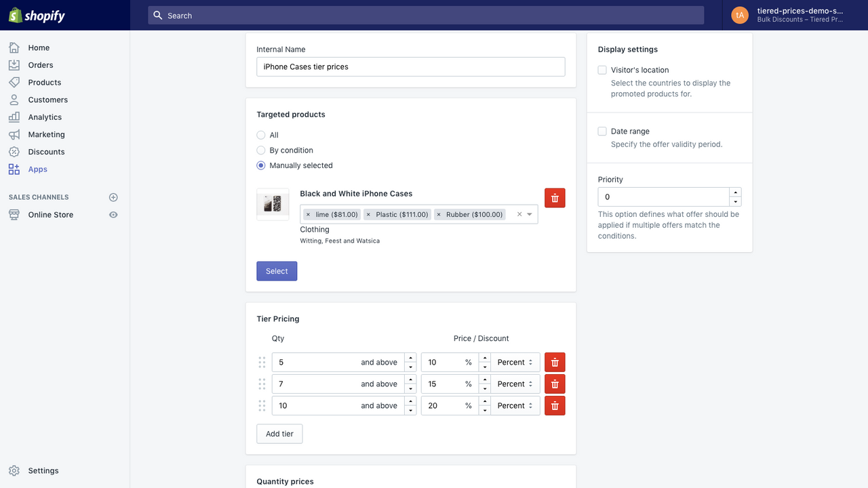This screenshot has height=488, width=868.
Task: Open the Discounts section
Action: coord(46,151)
